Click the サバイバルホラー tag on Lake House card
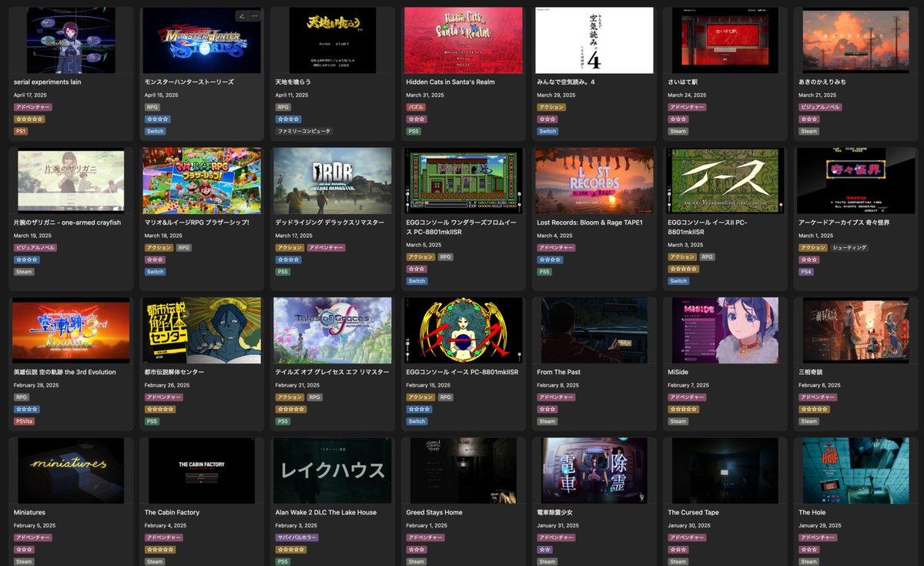924x566 pixels. tap(296, 538)
